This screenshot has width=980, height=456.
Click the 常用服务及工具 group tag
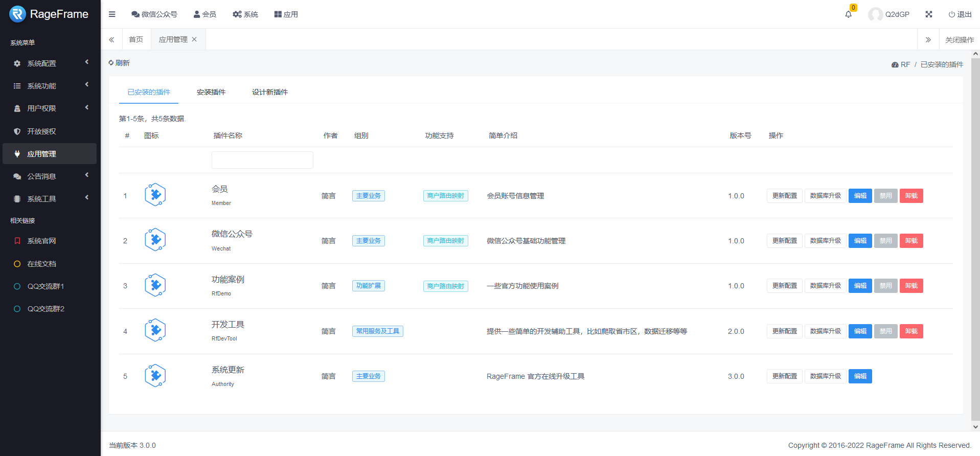378,331
